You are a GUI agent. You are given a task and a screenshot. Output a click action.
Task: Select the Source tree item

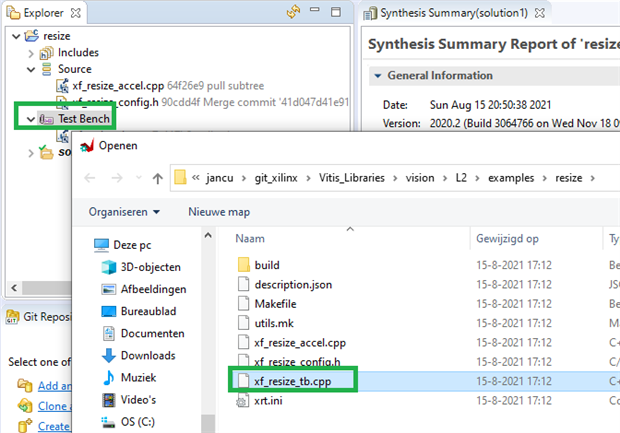[x=75, y=69]
